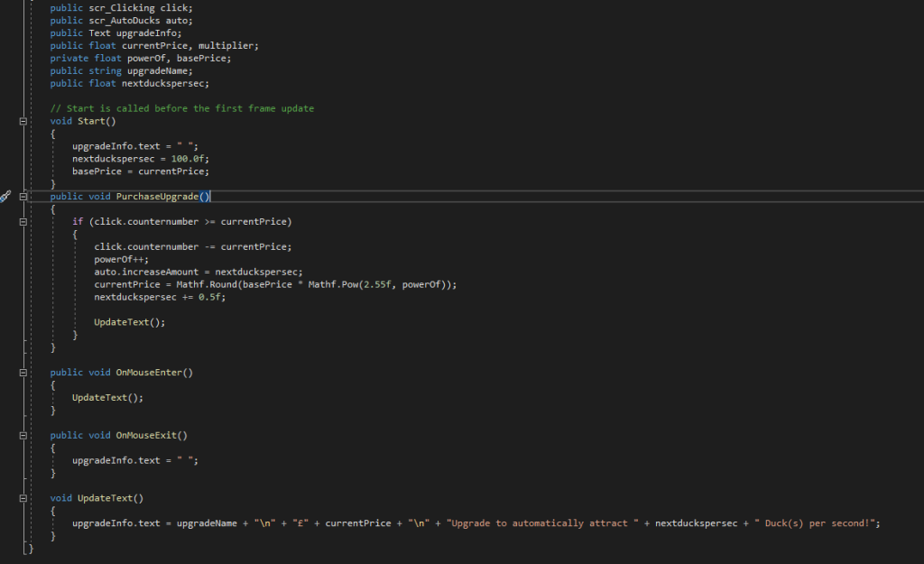Screen dimensions: 924x564
Task: Select the 100.0f value in Start
Action: pyautogui.click(x=189, y=159)
